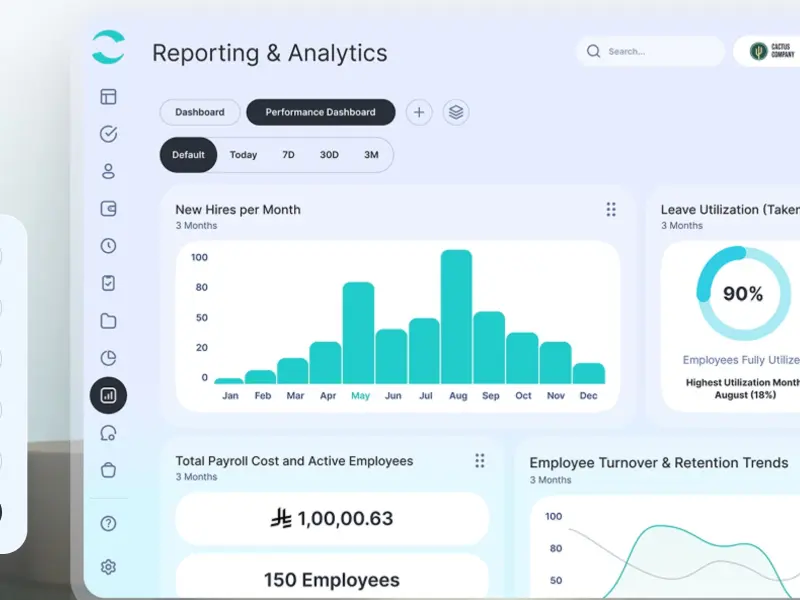
Task: Click the layers stack icon button
Action: [456, 112]
